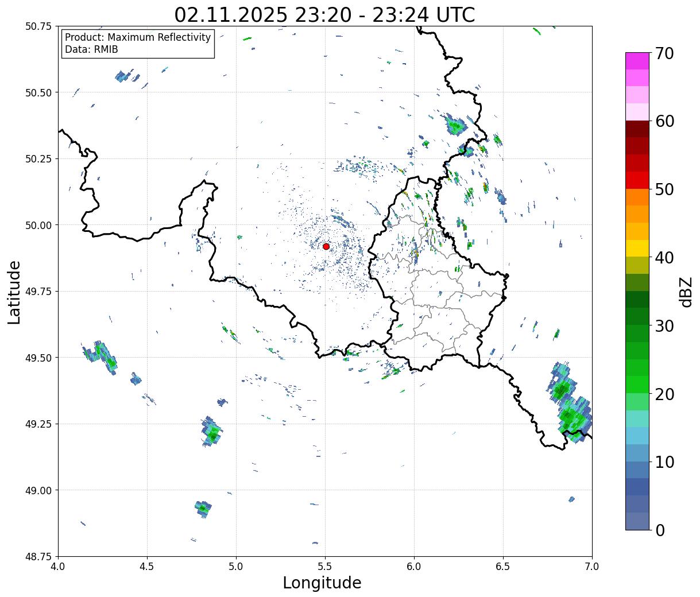Click the y-axis tick label "50.25"
Screen dimensions: 700x597
click(x=38, y=159)
